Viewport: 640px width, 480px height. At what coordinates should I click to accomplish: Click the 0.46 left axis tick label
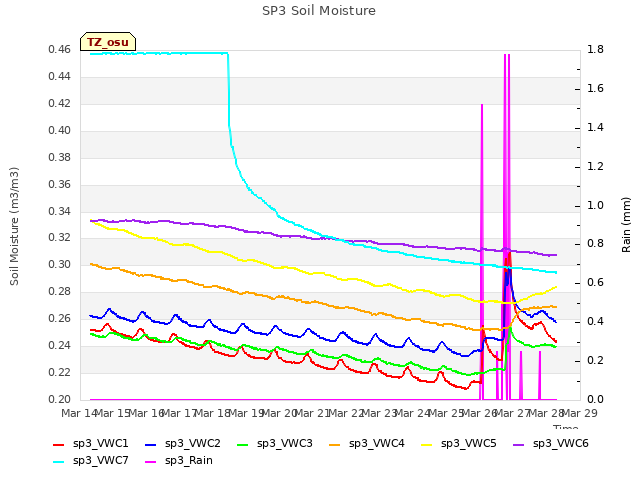pos(60,50)
